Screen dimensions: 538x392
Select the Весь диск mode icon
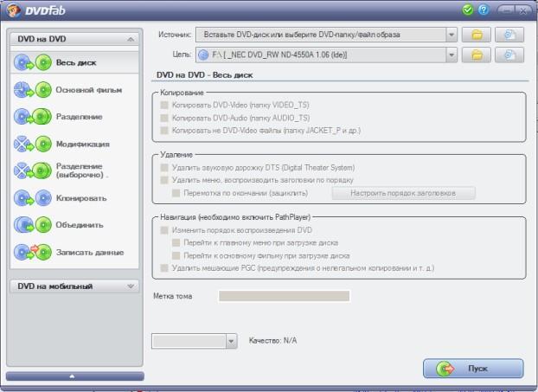click(33, 63)
